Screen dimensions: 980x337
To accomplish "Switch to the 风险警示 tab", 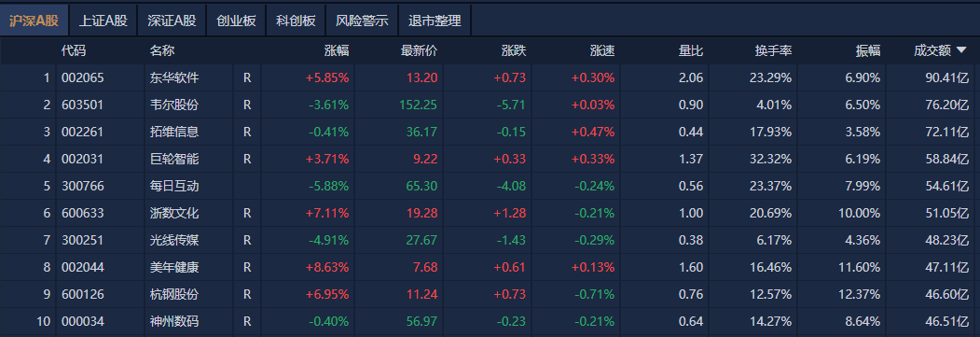I will (362, 21).
